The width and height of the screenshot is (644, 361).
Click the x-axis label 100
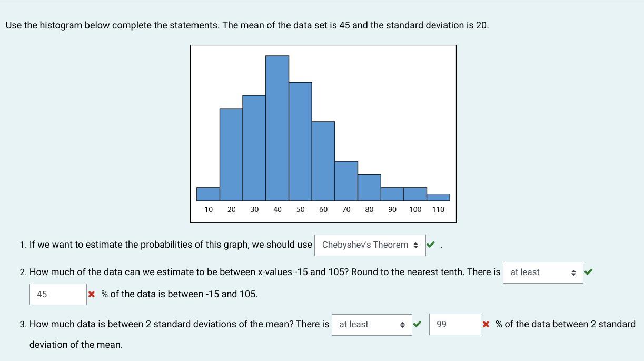point(415,209)
